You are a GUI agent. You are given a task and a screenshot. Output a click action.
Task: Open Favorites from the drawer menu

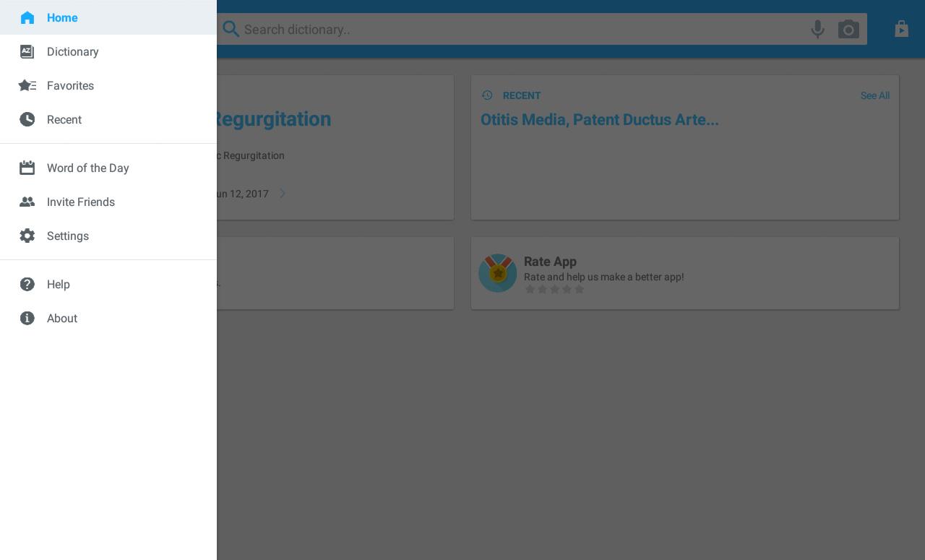pos(108,85)
